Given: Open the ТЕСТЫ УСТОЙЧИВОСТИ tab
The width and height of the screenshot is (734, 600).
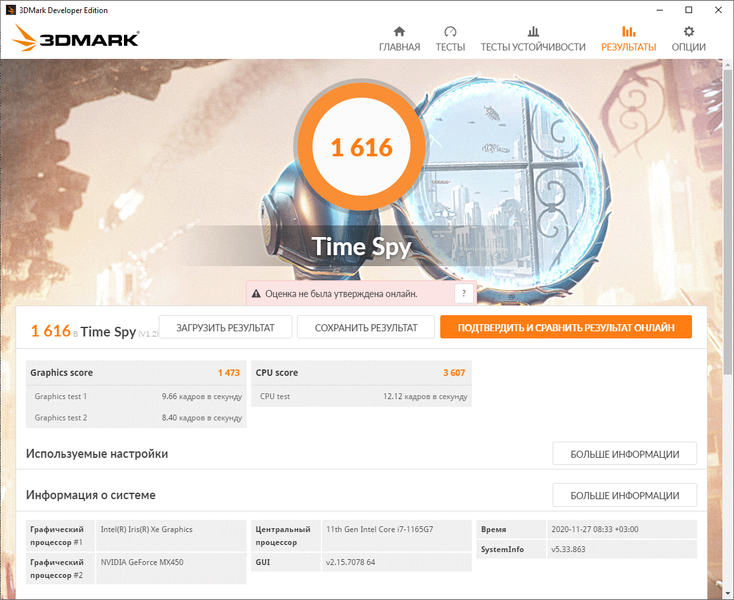Looking at the screenshot, I should [x=533, y=39].
